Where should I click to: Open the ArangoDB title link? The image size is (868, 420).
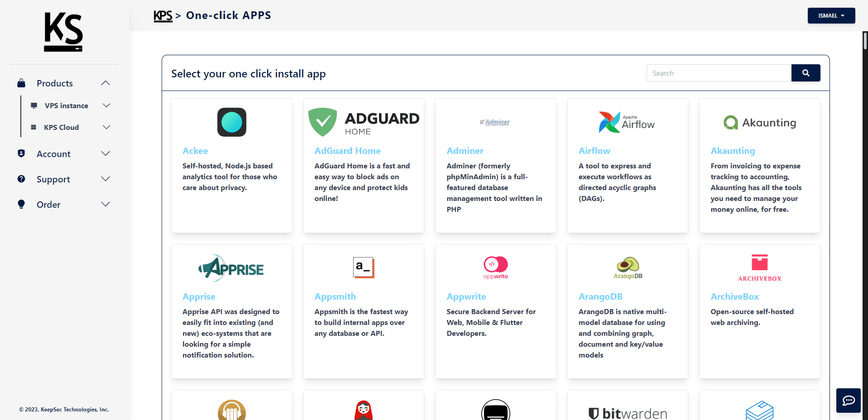(600, 296)
